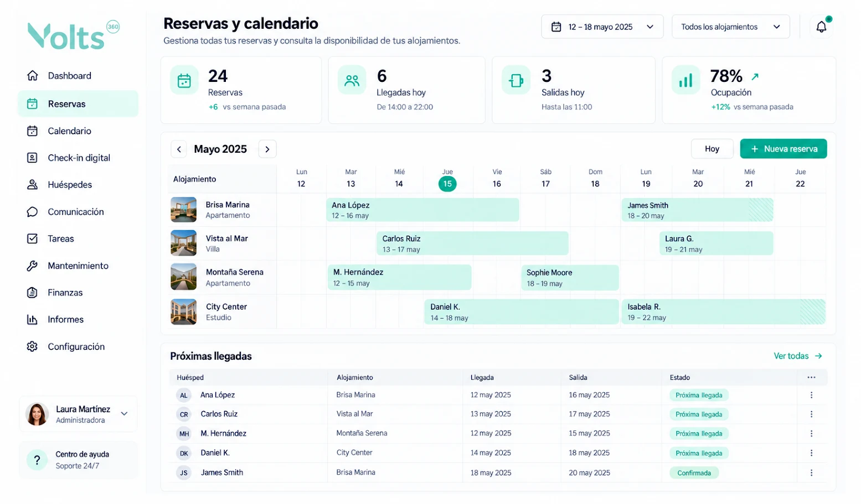Select highlighted day 15 in calendar header
The image size is (861, 504).
(x=447, y=184)
